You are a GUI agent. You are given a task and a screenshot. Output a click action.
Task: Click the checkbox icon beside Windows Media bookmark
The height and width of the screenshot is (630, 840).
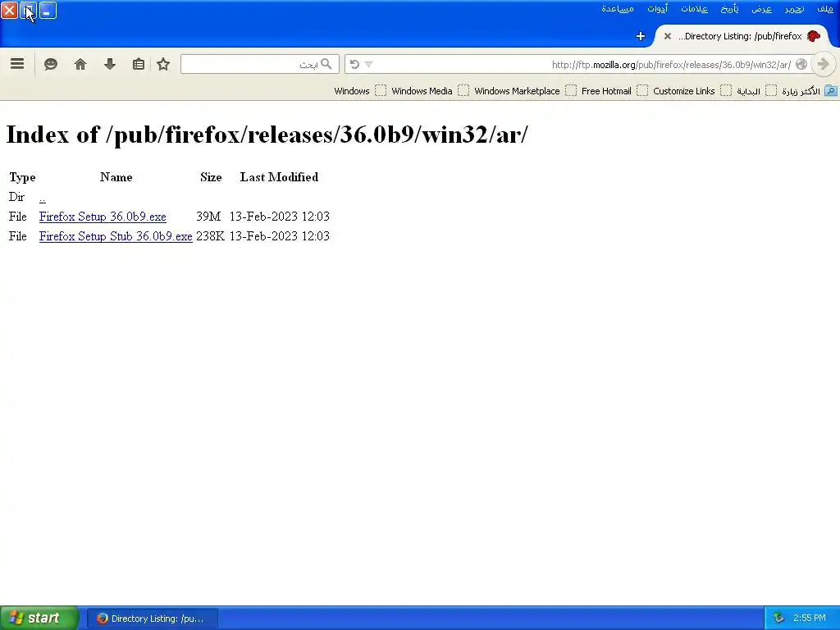click(x=463, y=90)
